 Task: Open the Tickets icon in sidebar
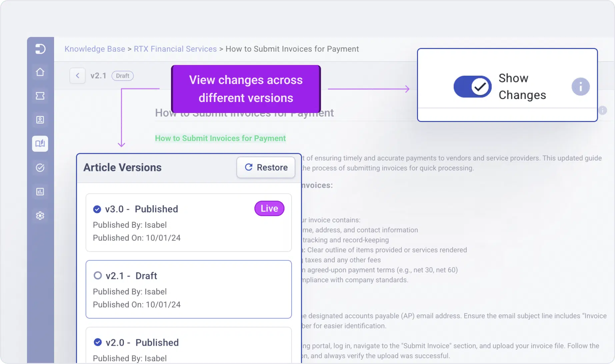(x=40, y=96)
